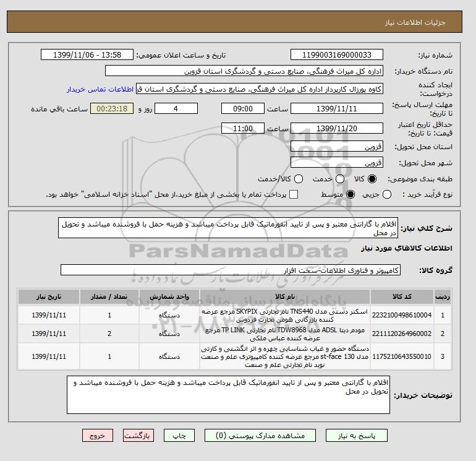476x461 pixels.
Task: Click مشاهده مدارک پیوستی (0) button
Action: 260,436
